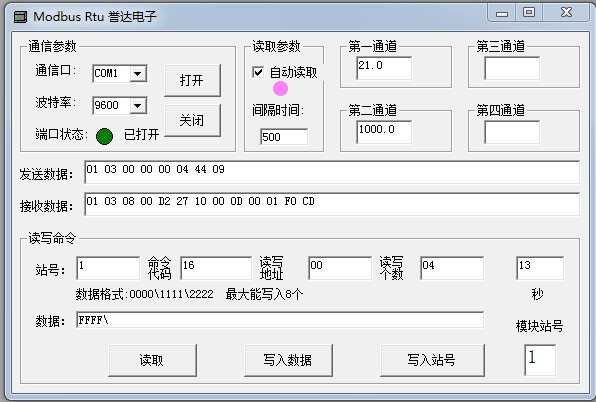This screenshot has width=596, height=402.
Task: Click the 写入站号 write station button
Action: coord(432,360)
